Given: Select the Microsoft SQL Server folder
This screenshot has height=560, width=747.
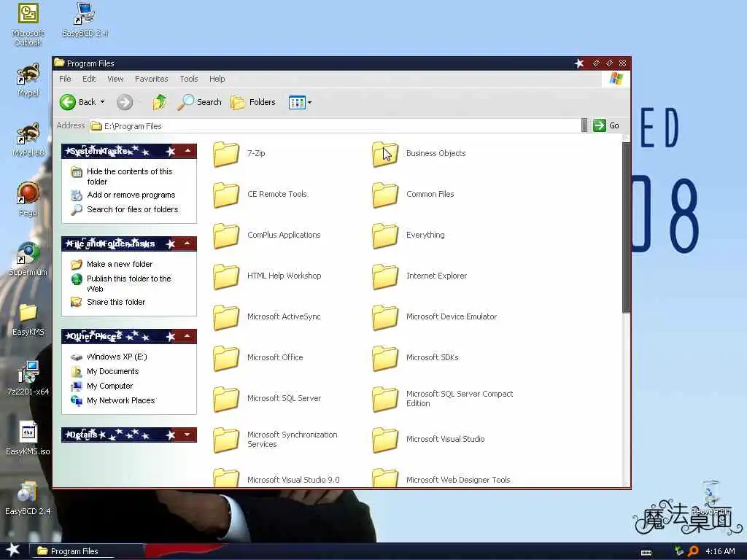Looking at the screenshot, I should (267, 399).
